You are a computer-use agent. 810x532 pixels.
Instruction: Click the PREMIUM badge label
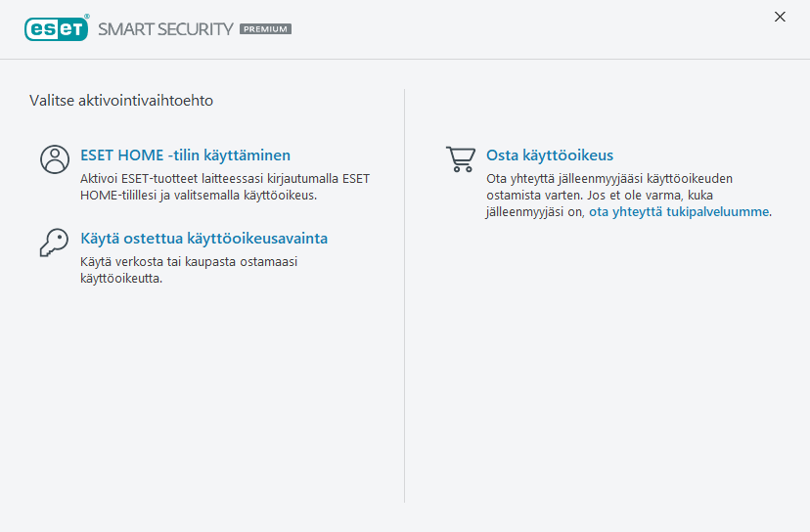(265, 29)
